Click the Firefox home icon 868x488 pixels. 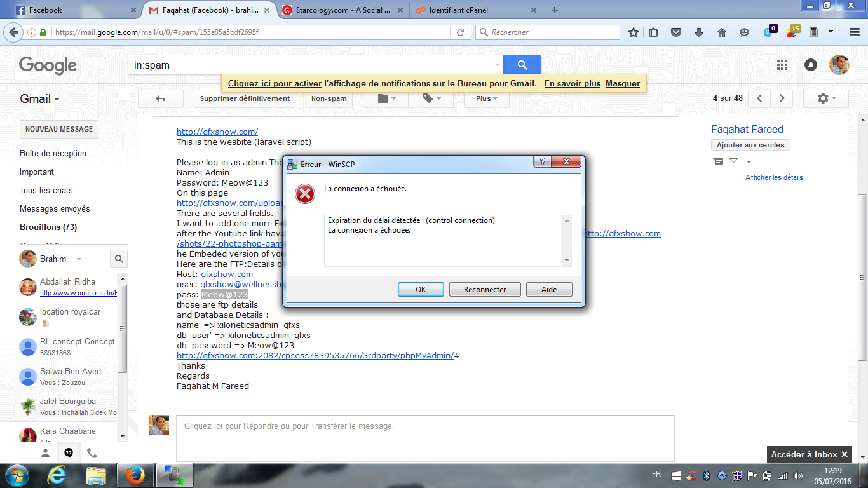[x=721, y=32]
